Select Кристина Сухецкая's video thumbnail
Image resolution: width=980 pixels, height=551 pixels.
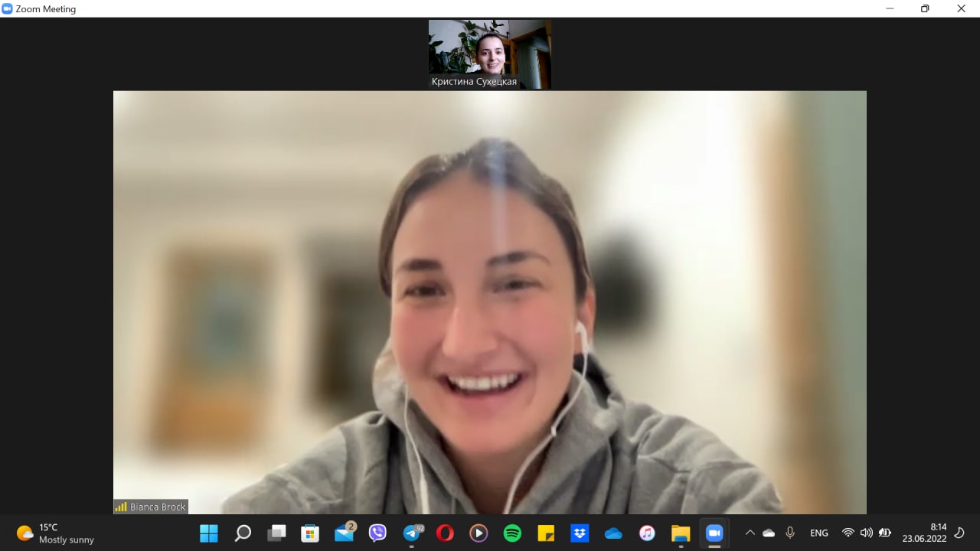click(490, 54)
